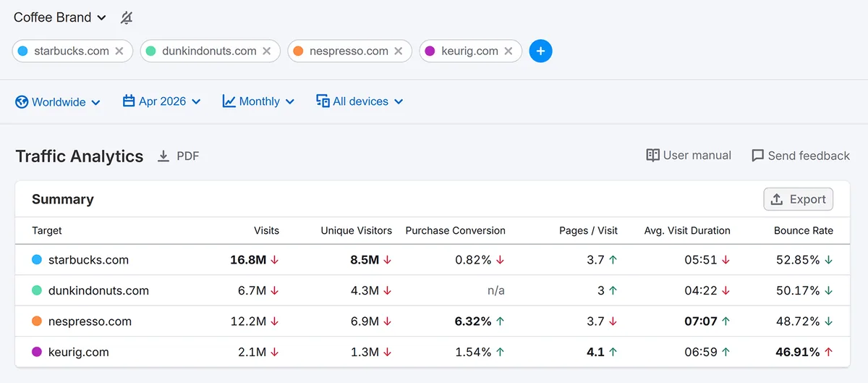Click the Pages / Visit column header

click(588, 231)
